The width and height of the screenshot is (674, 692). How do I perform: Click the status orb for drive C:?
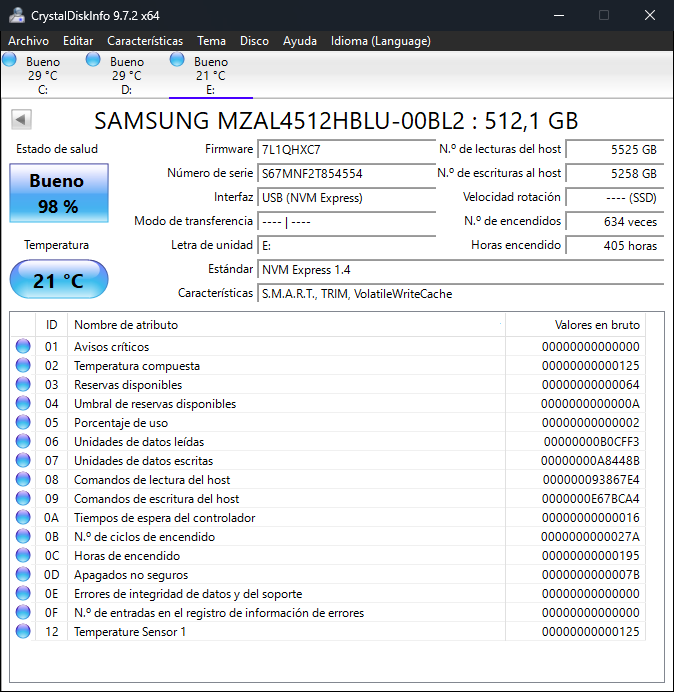[x=9, y=59]
